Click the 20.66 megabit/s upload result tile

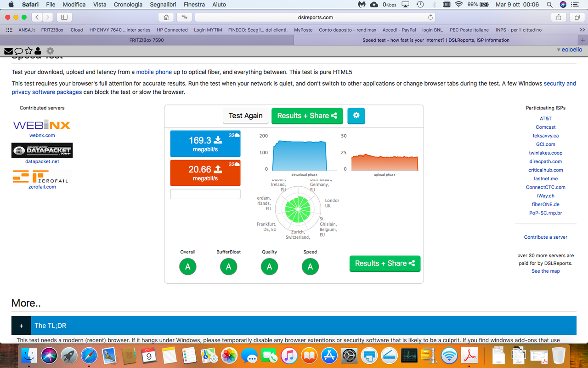[x=205, y=173]
